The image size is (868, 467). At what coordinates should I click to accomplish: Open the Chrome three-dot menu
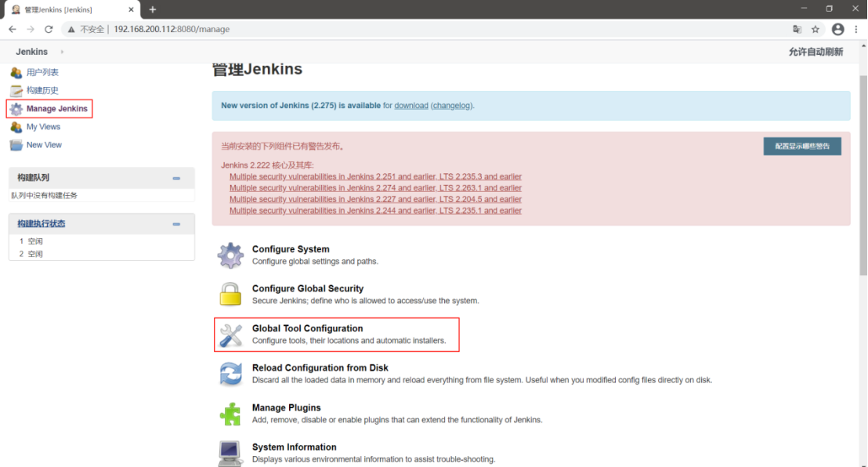(855, 29)
